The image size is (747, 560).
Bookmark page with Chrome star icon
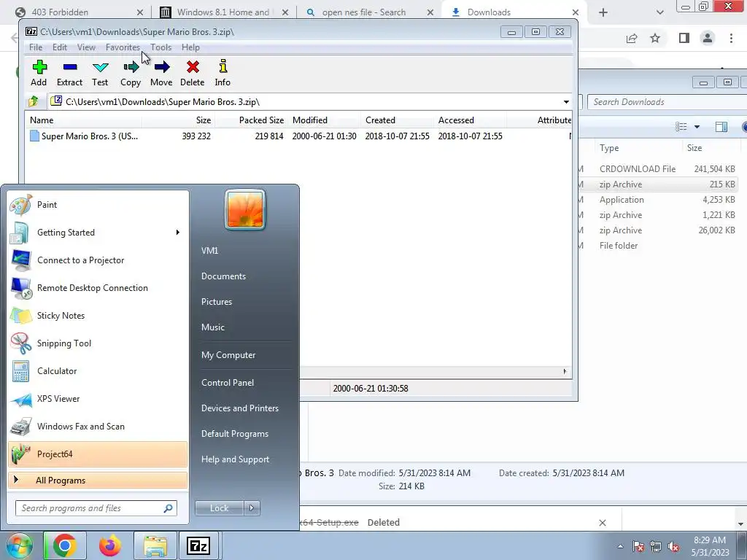(655, 38)
